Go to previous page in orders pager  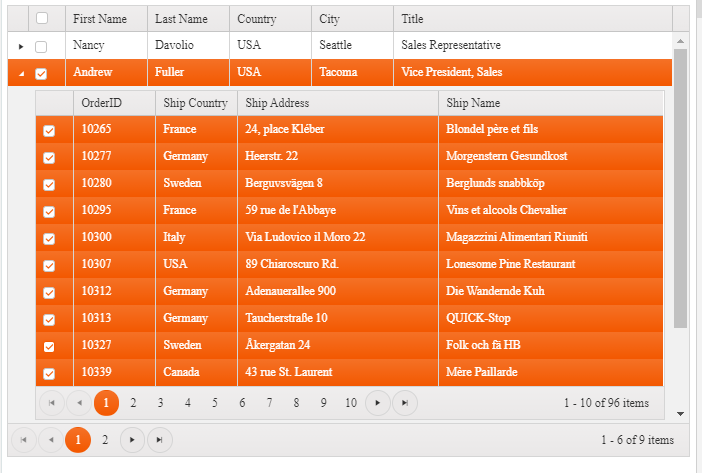pos(78,403)
